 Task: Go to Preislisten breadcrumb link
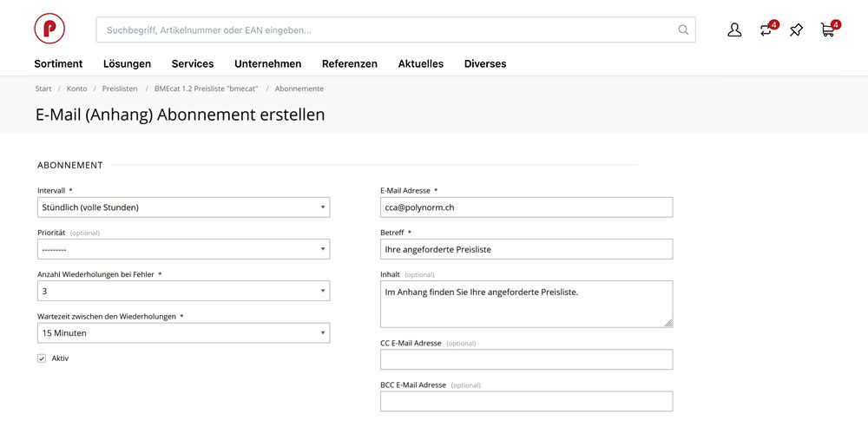(120, 89)
